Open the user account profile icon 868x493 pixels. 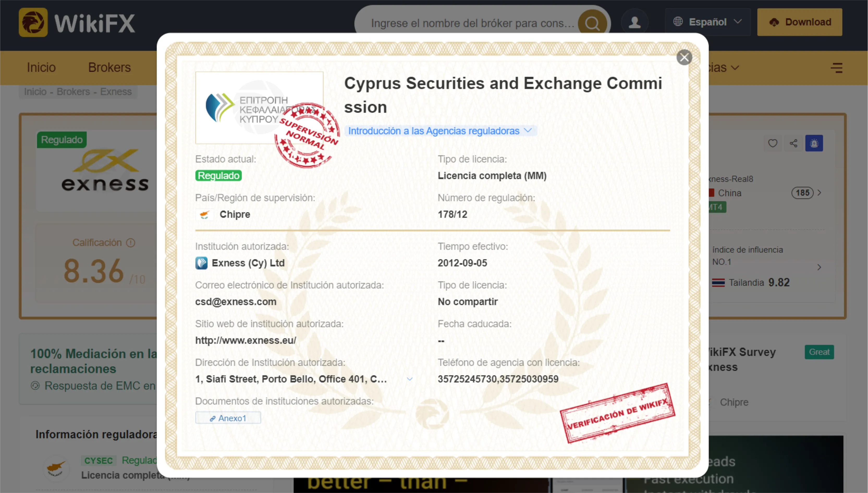(x=634, y=22)
